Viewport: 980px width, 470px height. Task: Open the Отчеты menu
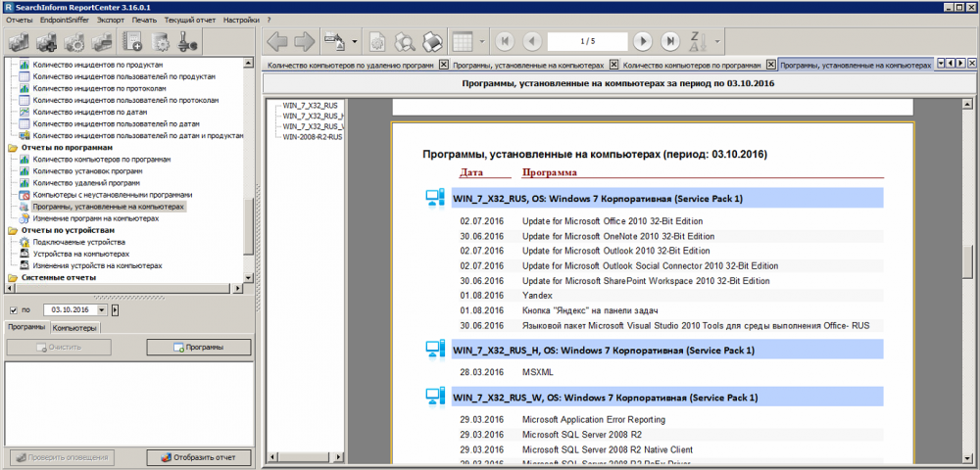click(19, 20)
